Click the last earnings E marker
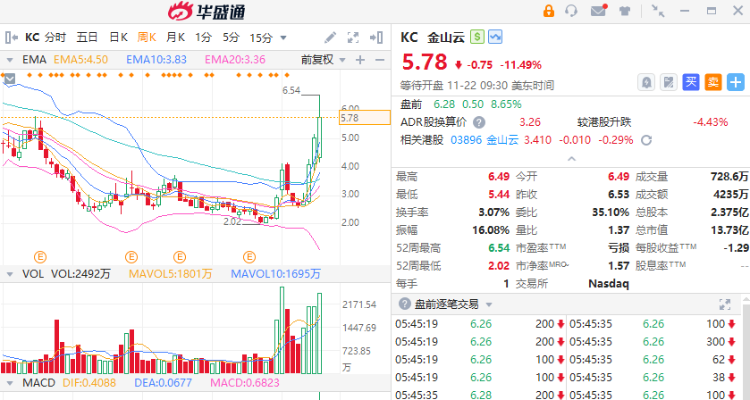 coord(249,257)
